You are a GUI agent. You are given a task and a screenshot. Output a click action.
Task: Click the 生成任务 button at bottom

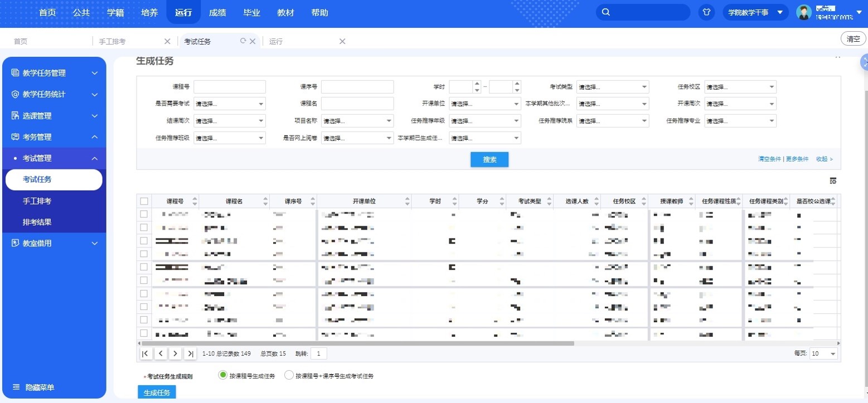tap(157, 392)
